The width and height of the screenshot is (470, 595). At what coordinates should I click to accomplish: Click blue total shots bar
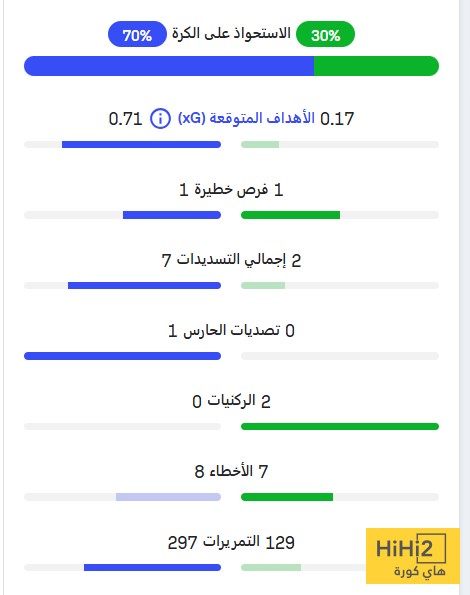(x=145, y=285)
